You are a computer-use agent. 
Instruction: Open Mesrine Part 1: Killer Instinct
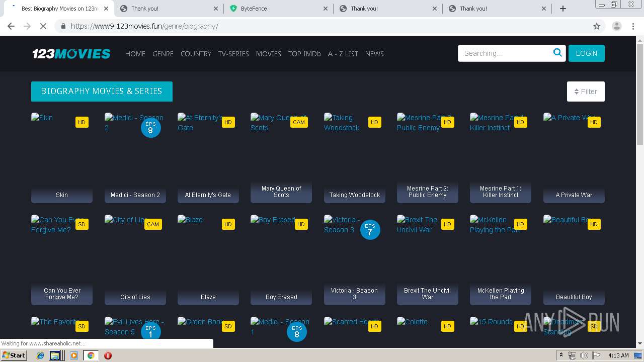click(501, 192)
